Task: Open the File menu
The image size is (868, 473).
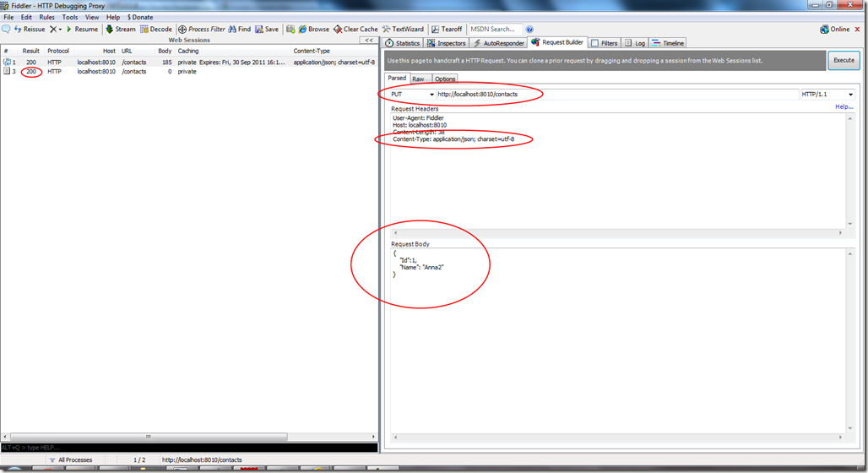Action: tap(8, 17)
